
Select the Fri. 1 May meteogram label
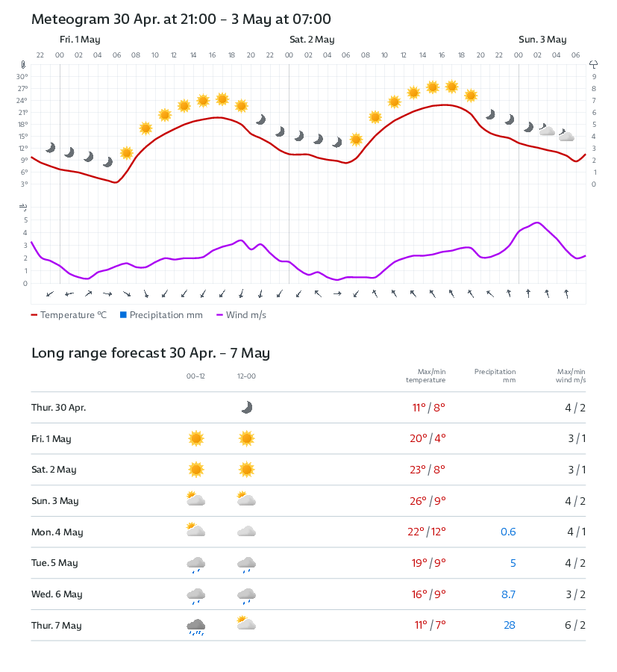click(80, 40)
